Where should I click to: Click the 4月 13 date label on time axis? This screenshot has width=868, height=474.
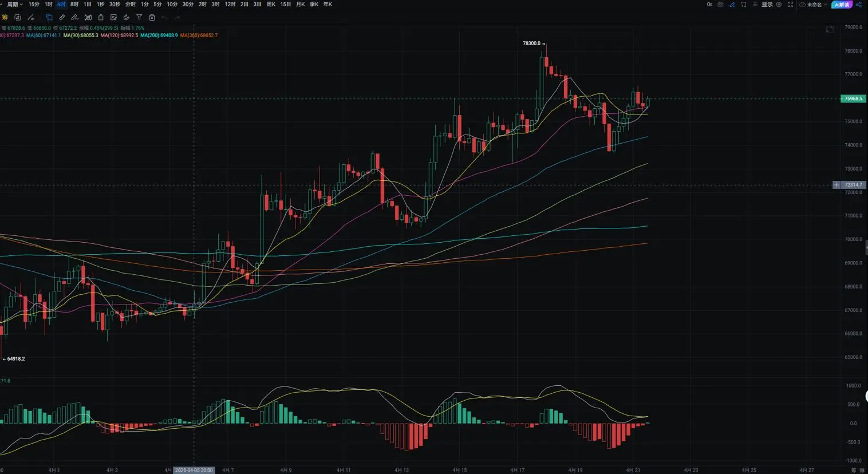click(x=402, y=470)
